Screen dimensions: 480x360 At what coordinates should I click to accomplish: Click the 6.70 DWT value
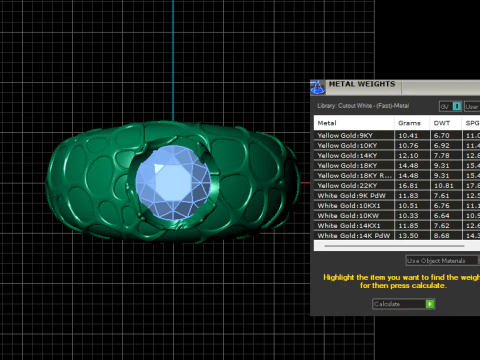[x=442, y=135]
